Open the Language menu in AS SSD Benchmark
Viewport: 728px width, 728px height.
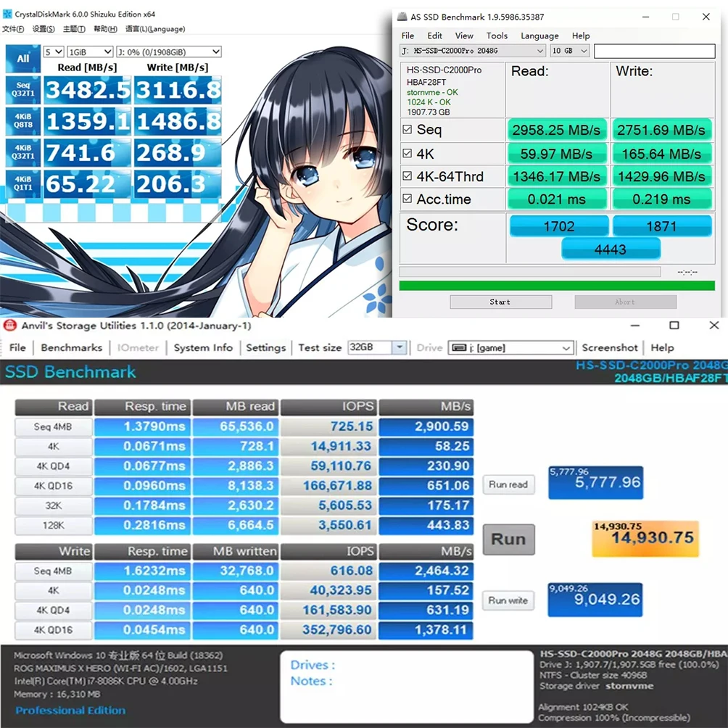pos(539,36)
